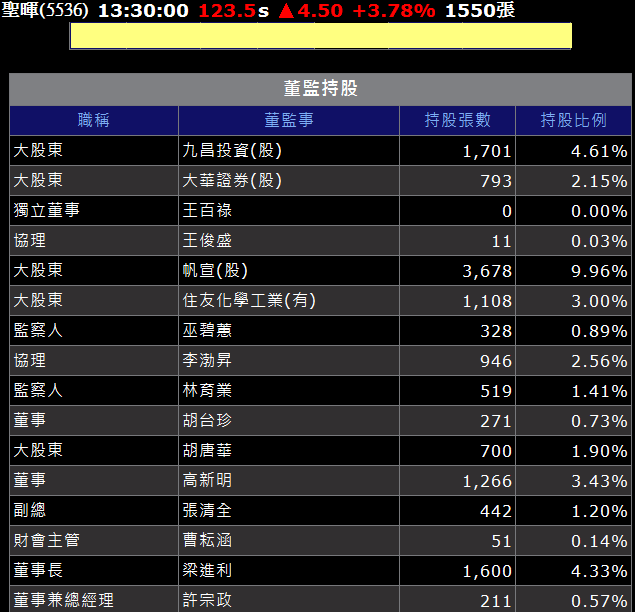Click the 946 shareholding value
The image size is (635, 612).
click(496, 361)
